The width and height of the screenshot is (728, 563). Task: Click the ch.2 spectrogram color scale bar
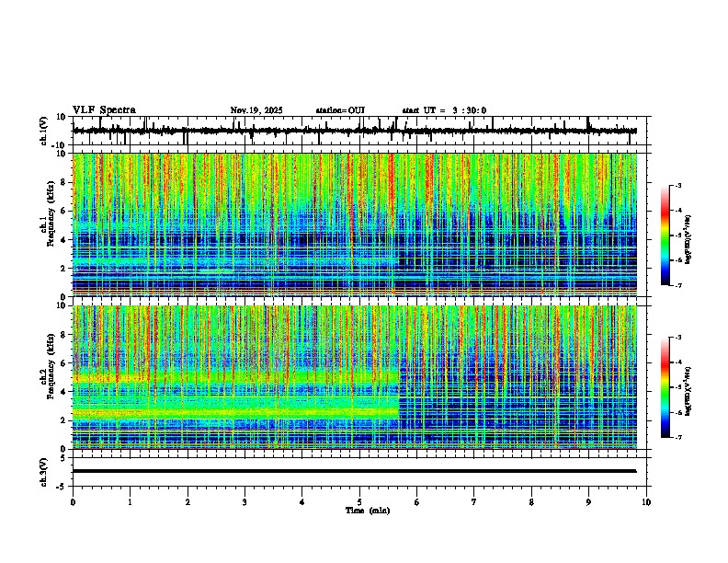pos(665,387)
